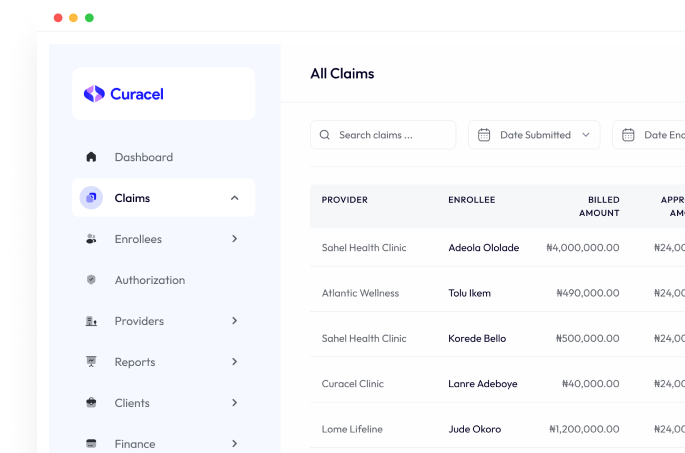Click the Curacel logo icon
The width and height of the screenshot is (685, 453).
pos(94,94)
